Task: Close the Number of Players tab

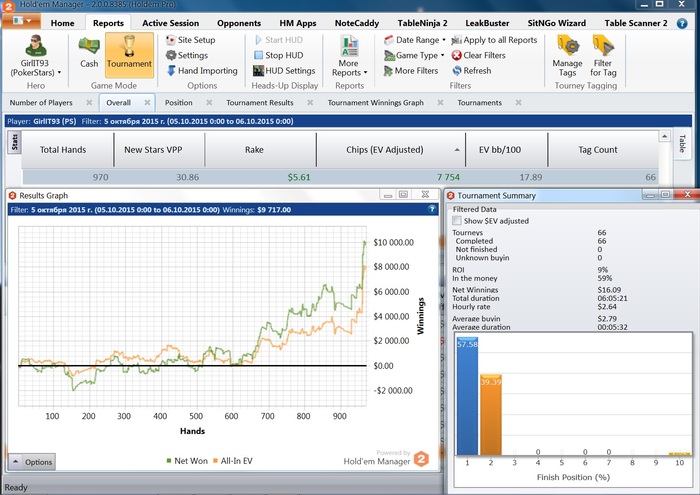Action: coord(89,103)
